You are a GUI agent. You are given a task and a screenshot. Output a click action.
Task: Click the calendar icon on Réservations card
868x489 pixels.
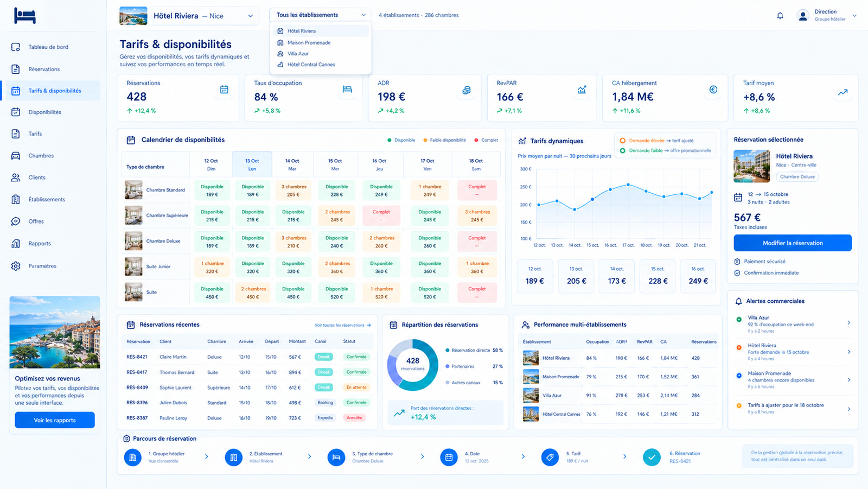click(224, 90)
